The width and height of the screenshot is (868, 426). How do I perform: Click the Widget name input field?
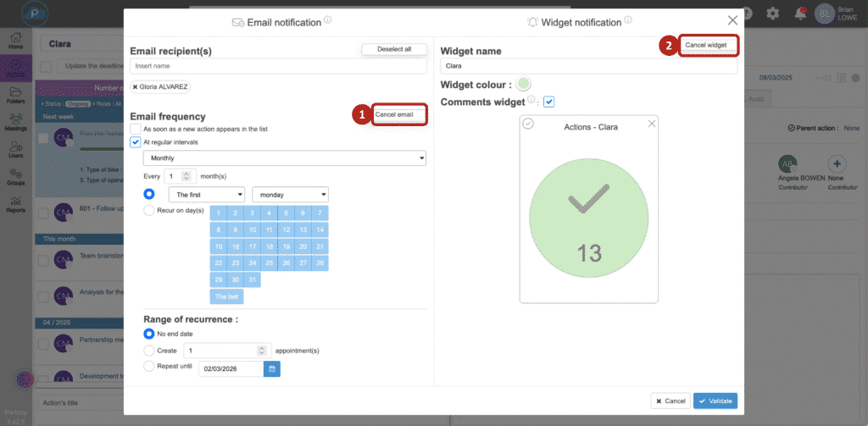(589, 64)
